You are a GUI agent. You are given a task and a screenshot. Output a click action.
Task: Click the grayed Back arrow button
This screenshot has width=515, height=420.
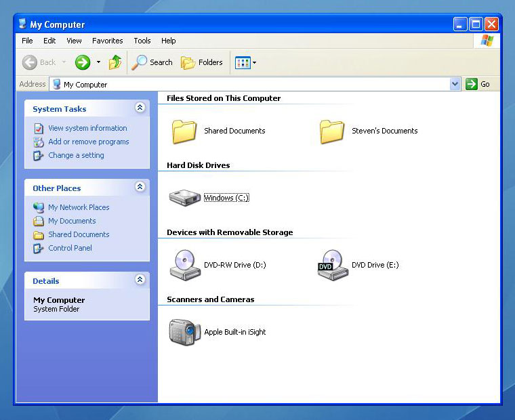coord(30,62)
